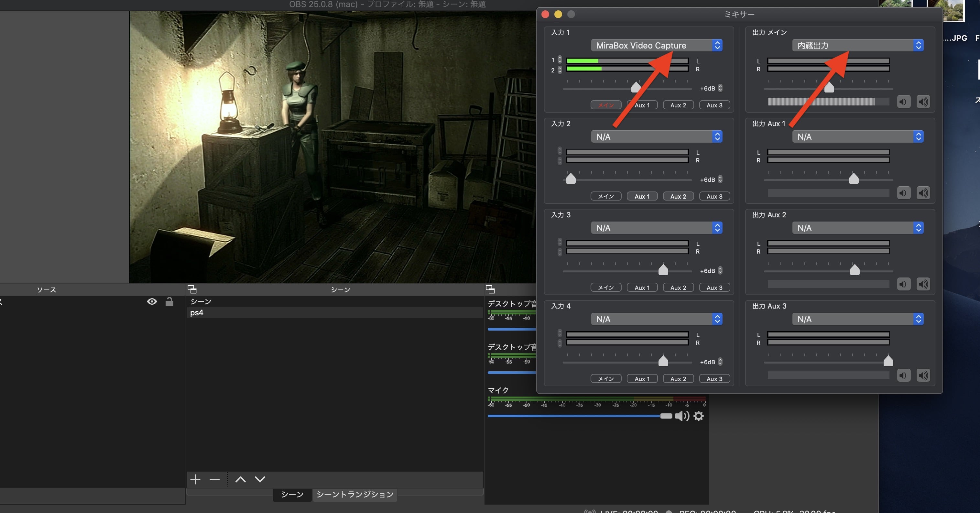Mute the microphone speaker icon
Screen dimensions: 980x513
click(682, 416)
